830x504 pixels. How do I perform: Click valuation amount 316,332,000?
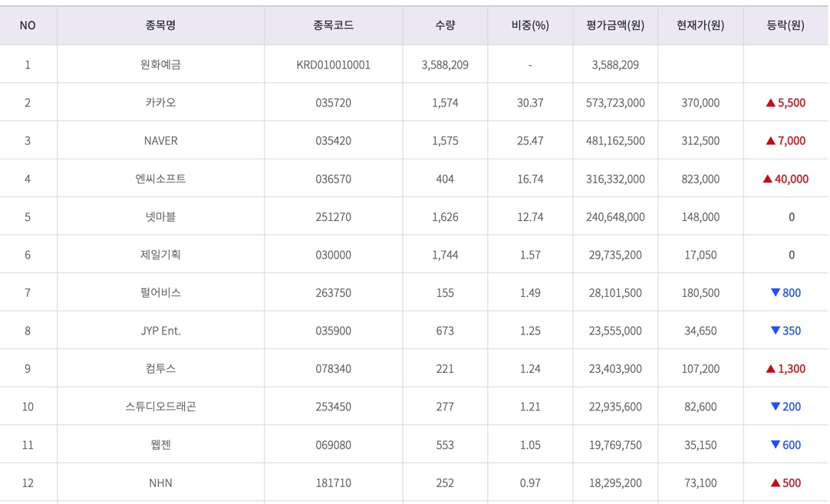615,179
